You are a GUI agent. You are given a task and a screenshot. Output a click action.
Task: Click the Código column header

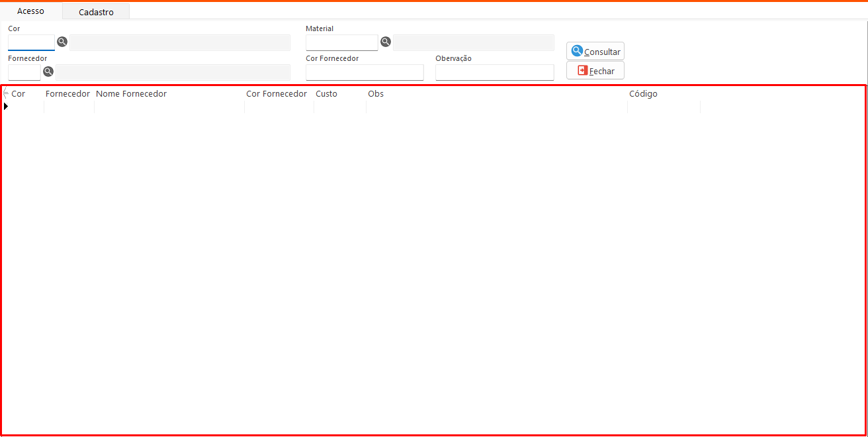click(643, 94)
